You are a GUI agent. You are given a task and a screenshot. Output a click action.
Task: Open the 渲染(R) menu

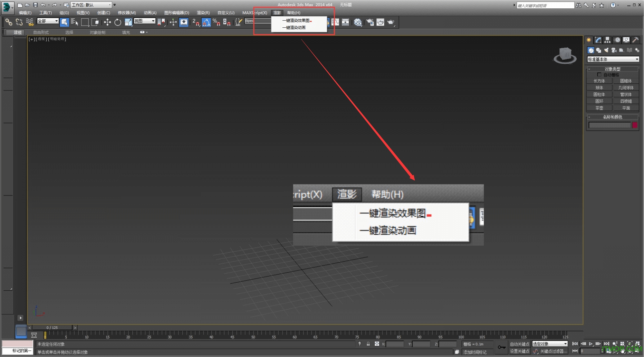coord(203,13)
